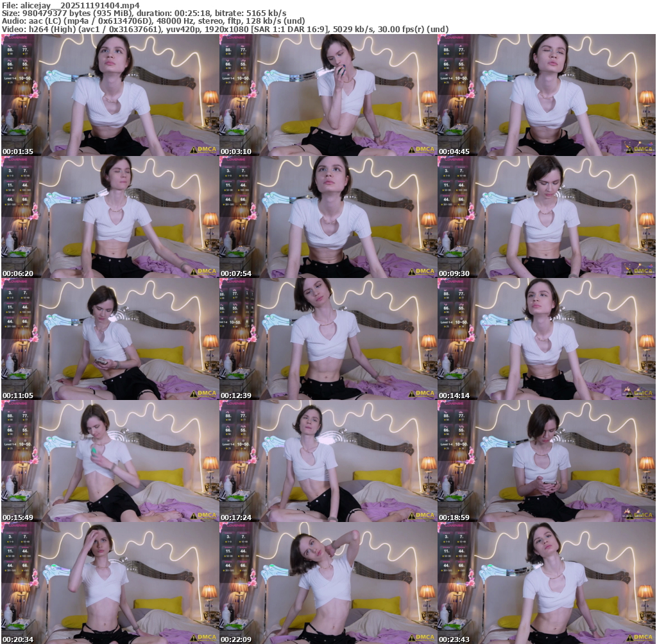Choose the thumbnail labeled 00:14:14

[547, 339]
